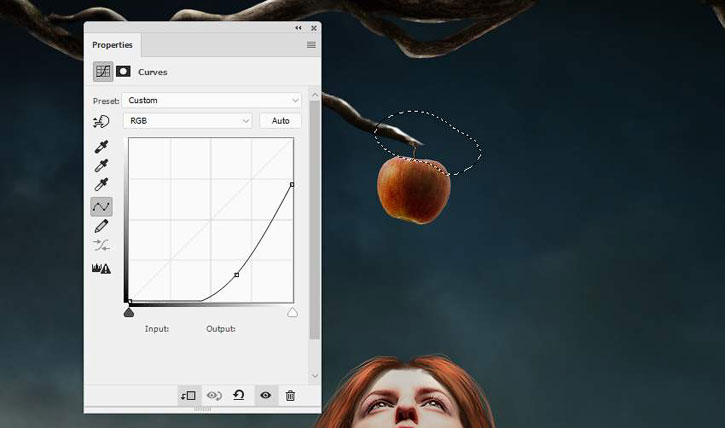
Task: Open the Properties panel flyout menu
Action: 311,45
